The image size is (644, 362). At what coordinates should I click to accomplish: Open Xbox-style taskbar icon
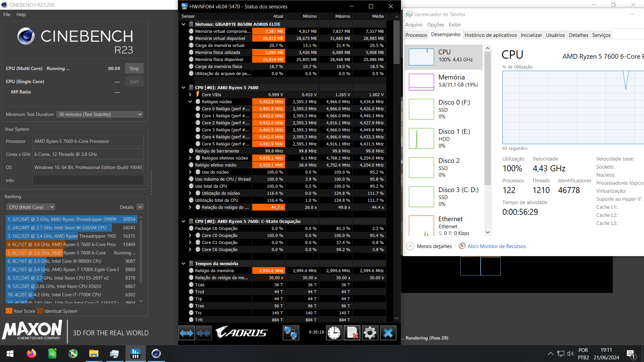click(73, 354)
